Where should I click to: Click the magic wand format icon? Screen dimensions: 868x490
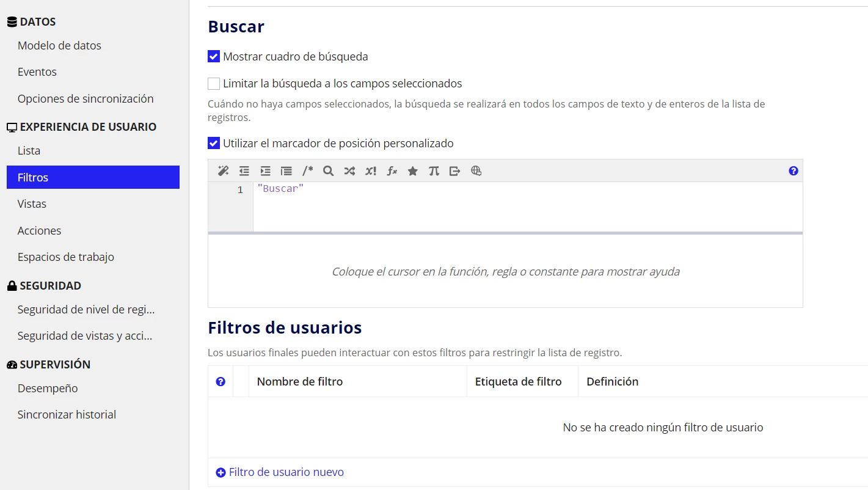[223, 171]
